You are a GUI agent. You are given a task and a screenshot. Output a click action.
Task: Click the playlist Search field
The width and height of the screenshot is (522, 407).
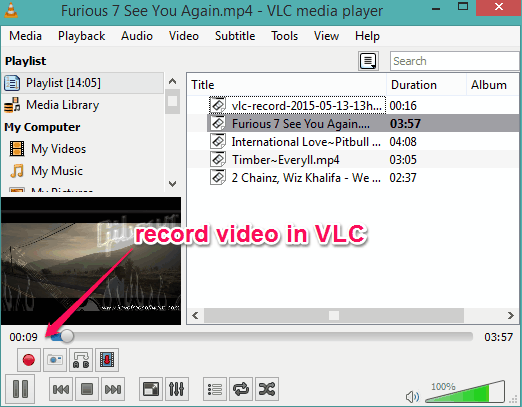tap(455, 61)
